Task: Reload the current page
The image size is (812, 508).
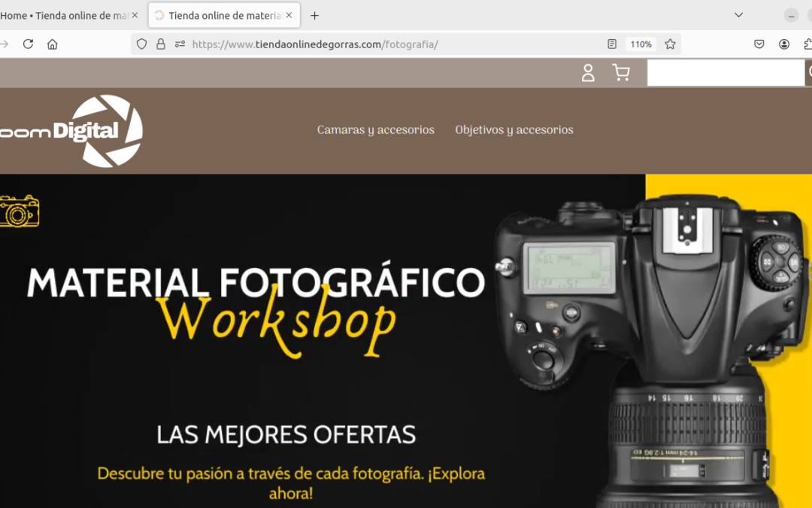Action: [28, 44]
